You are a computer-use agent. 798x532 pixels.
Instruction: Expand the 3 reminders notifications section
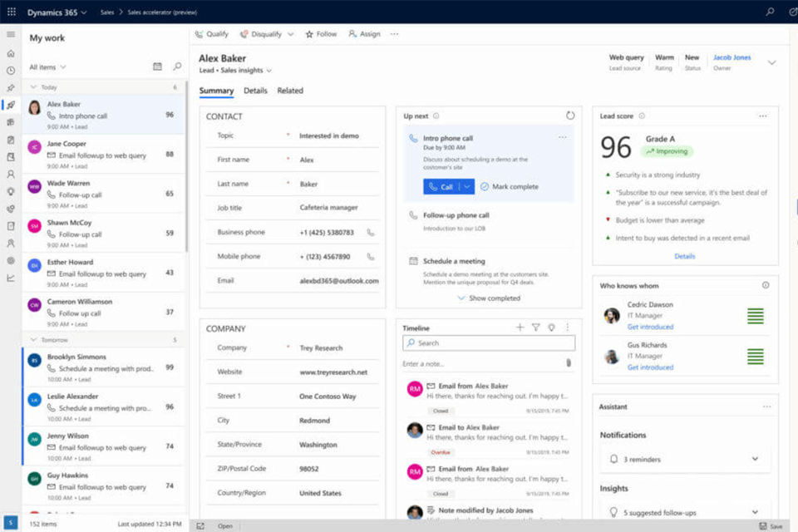pos(755,459)
